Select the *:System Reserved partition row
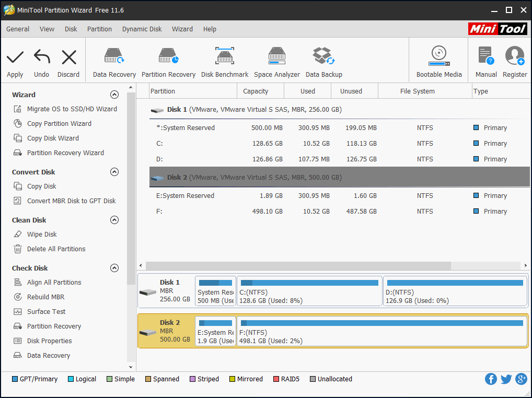 tap(339, 128)
